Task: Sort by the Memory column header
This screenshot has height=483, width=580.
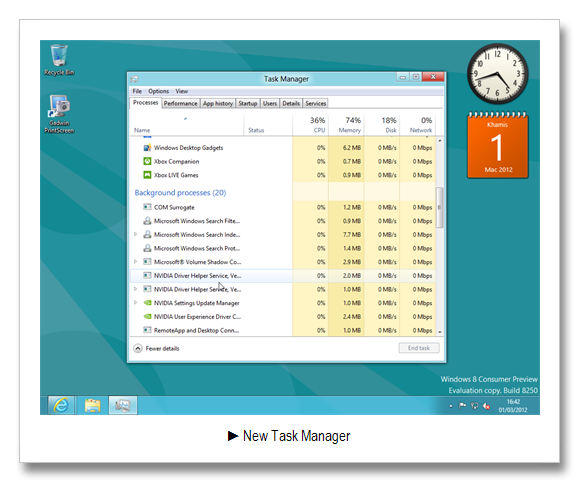Action: (346, 125)
